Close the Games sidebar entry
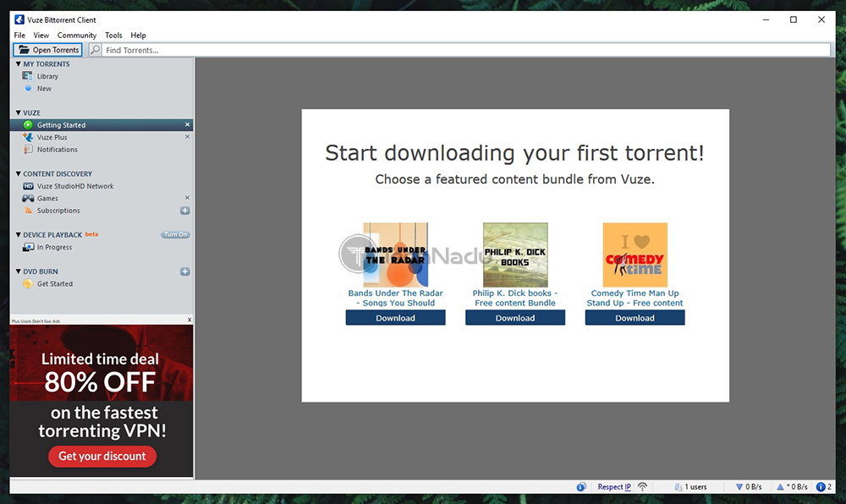Screen dimensions: 846x504 click(187, 198)
